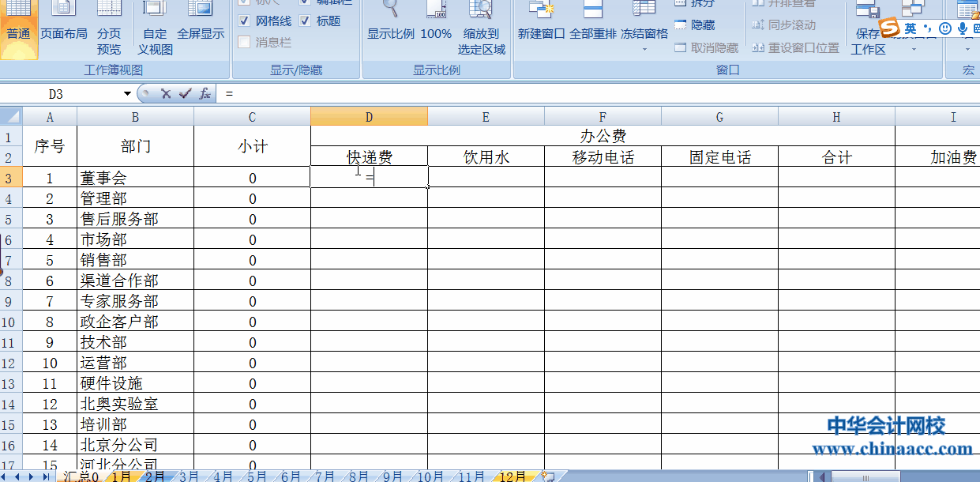The image size is (980, 482).
Task: Select the 汇总 sheet tab
Action: (x=82, y=476)
